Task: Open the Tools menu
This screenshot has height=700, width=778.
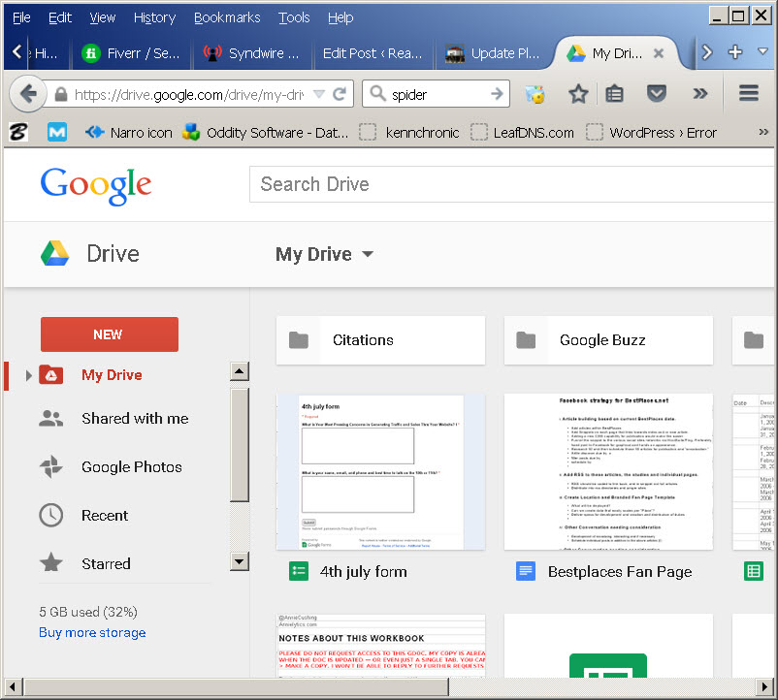Action: tap(294, 17)
